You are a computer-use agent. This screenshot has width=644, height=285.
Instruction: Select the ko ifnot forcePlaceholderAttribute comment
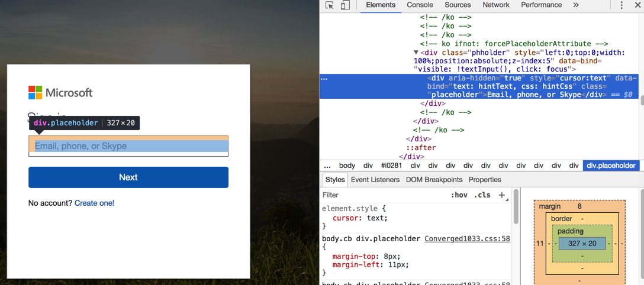click(514, 44)
